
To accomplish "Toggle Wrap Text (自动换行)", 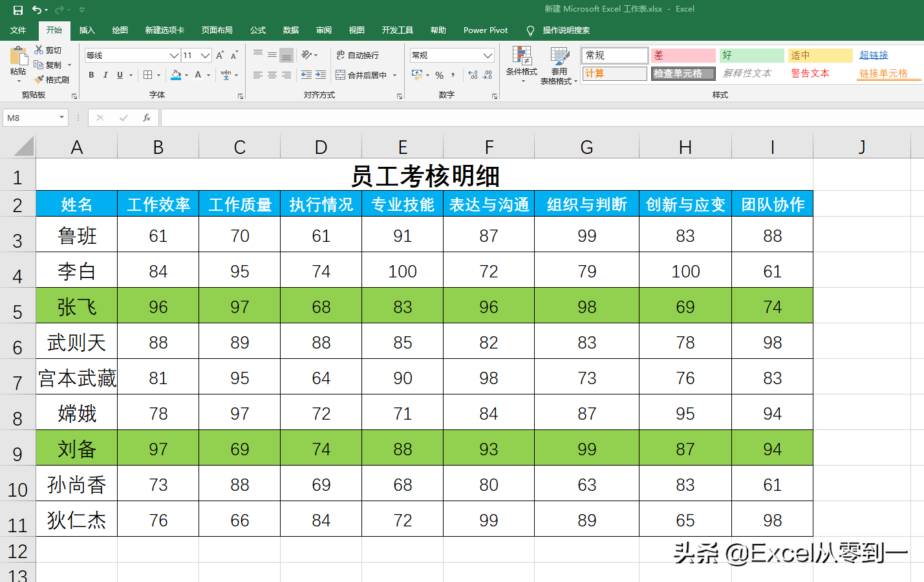I will pos(358,55).
